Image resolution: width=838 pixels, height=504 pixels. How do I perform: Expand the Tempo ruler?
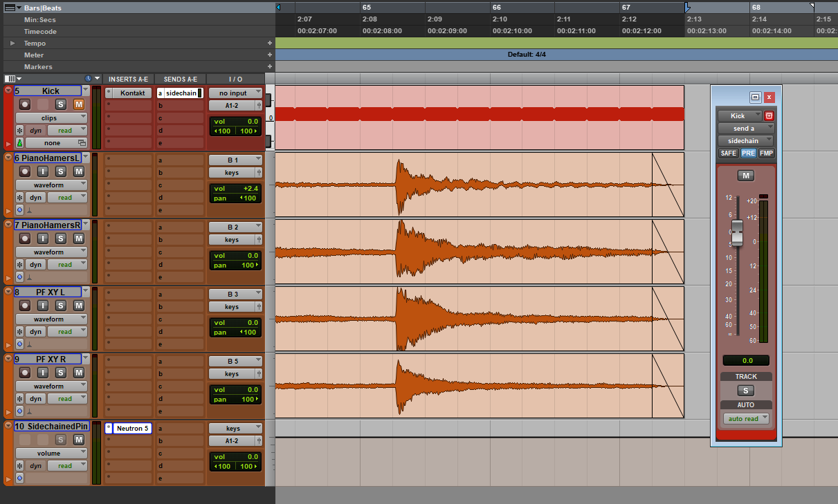tap(13, 44)
